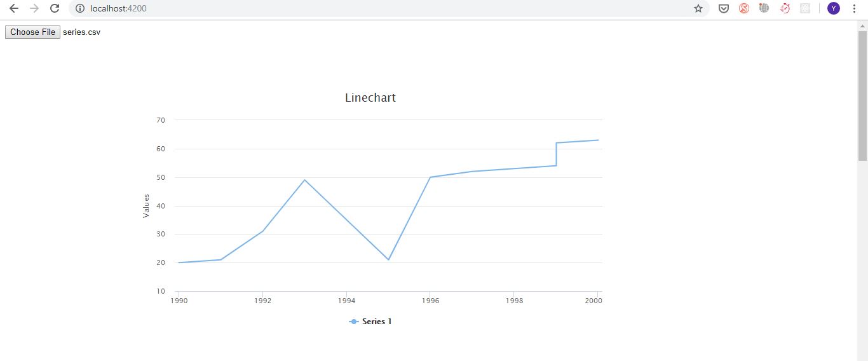Viewport: 868px width, 361px height.
Task: Click the 1994 x-axis label
Action: point(346,301)
